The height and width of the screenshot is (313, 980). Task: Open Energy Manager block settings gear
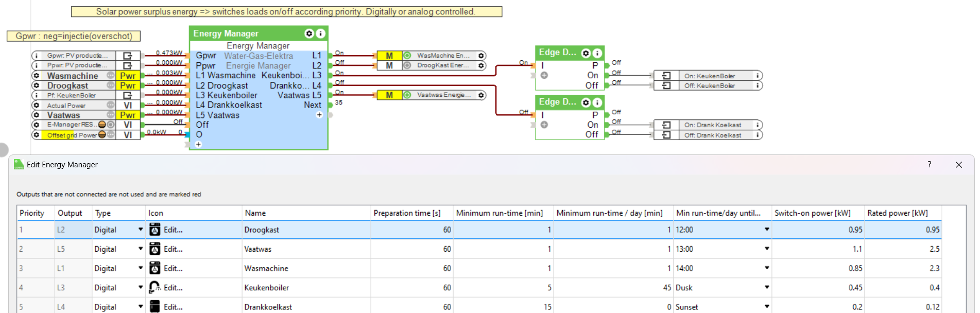(x=309, y=33)
